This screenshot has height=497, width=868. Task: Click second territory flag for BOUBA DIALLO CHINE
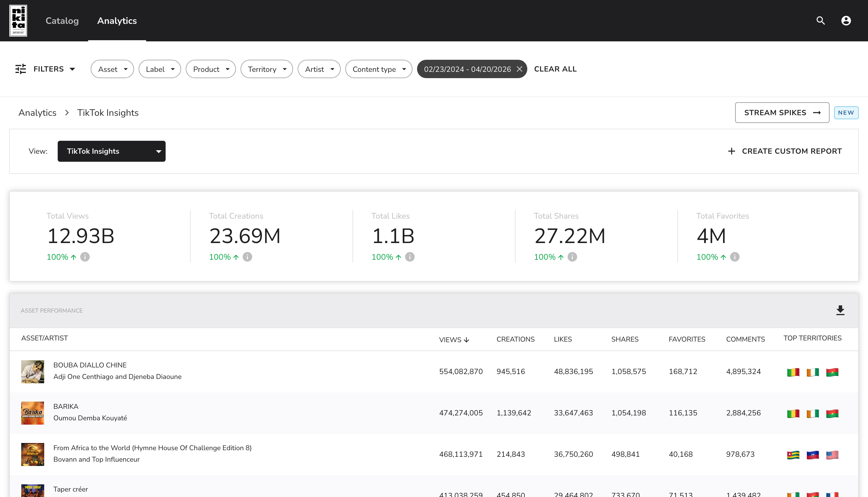pyautogui.click(x=813, y=372)
